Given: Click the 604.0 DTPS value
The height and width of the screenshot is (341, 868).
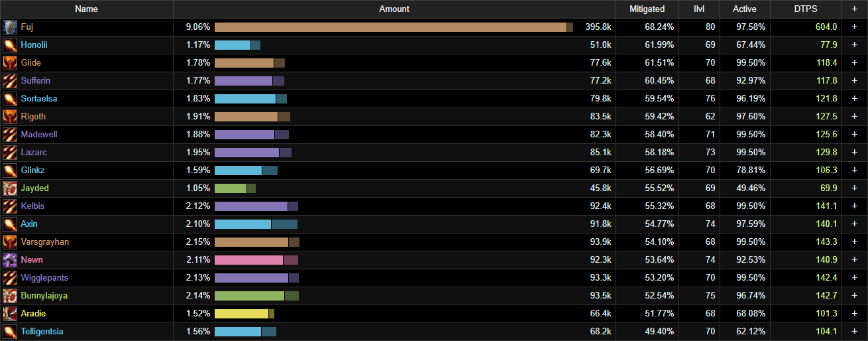Looking at the screenshot, I should click(826, 27).
